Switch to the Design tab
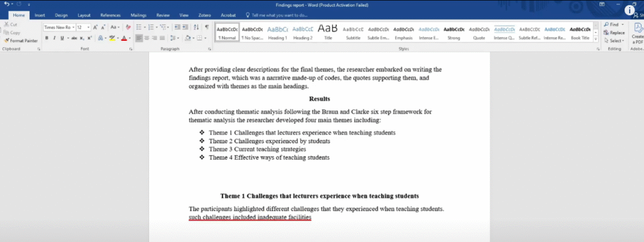Screen dimensions: 644x242 point(61,15)
